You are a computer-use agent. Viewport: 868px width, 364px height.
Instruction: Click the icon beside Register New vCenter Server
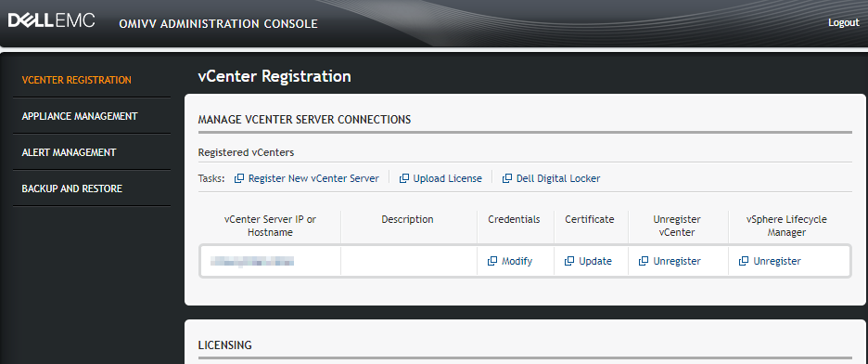(x=239, y=178)
